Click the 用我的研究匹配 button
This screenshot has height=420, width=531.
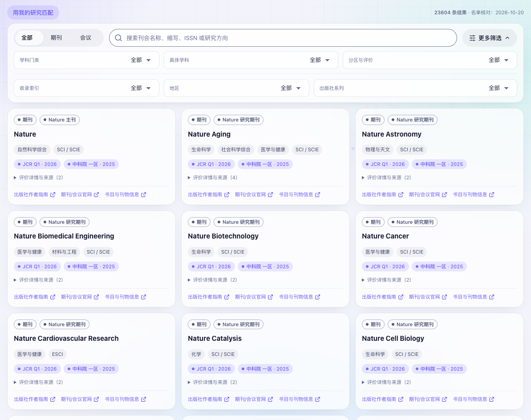33,12
